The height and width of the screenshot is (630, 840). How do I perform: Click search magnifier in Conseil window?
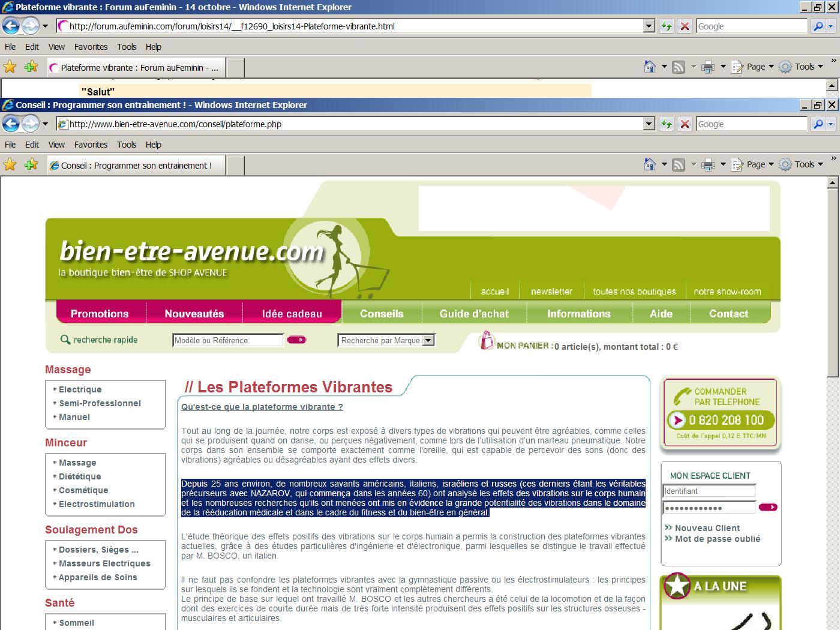pyautogui.click(x=818, y=124)
